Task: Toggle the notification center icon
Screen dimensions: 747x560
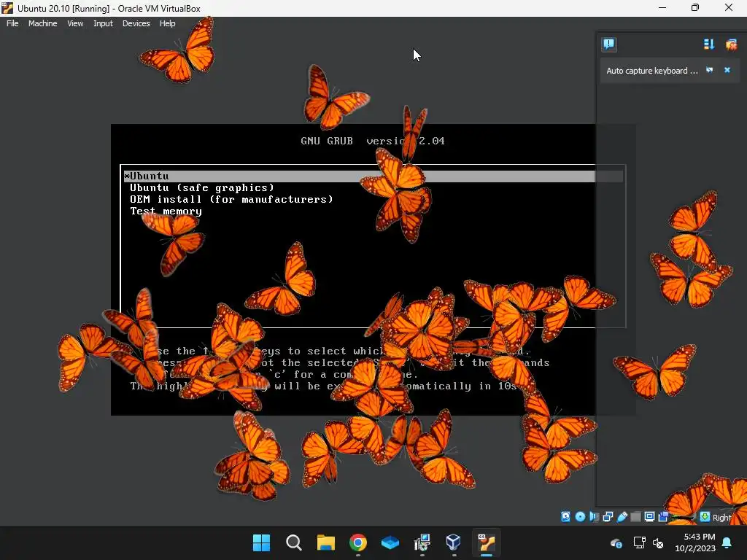Action: 609,44
